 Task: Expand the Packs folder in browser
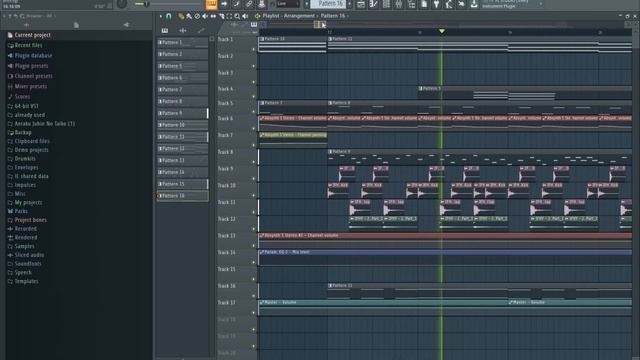click(21, 211)
